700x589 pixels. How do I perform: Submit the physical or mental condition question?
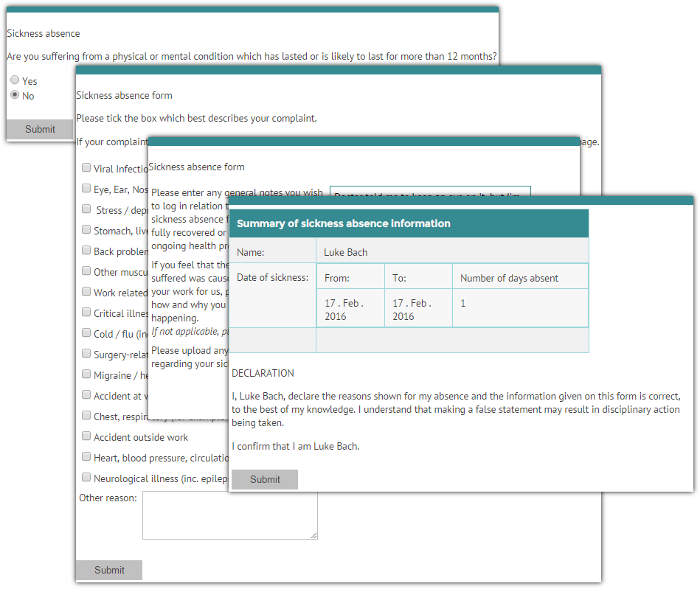[39, 129]
